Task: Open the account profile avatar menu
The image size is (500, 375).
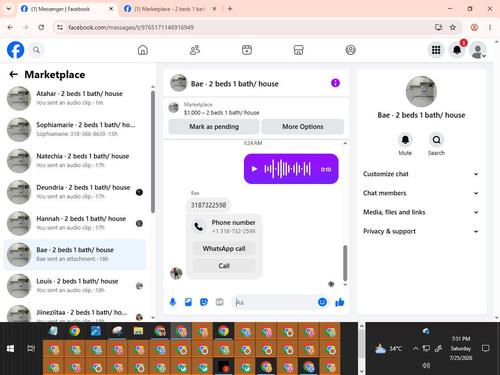Action: [x=478, y=50]
